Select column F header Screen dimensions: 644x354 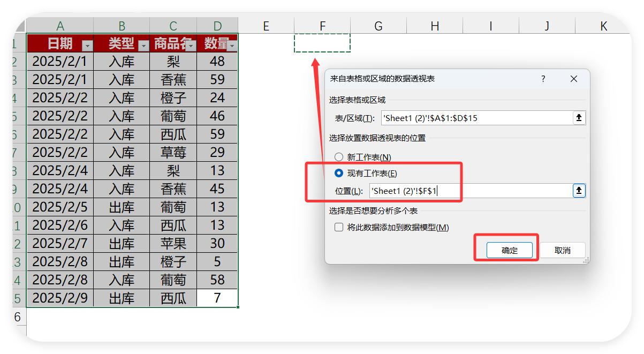(x=322, y=26)
